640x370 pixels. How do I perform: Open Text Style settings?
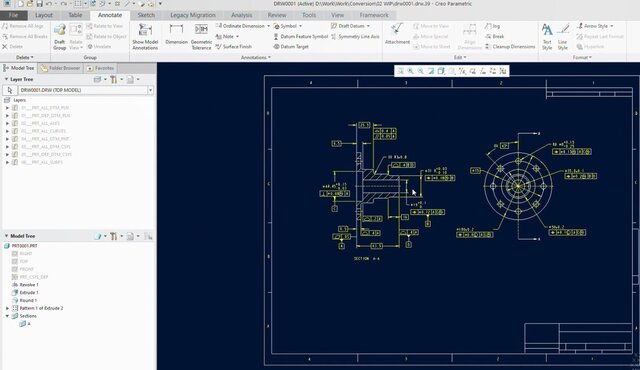click(547, 37)
